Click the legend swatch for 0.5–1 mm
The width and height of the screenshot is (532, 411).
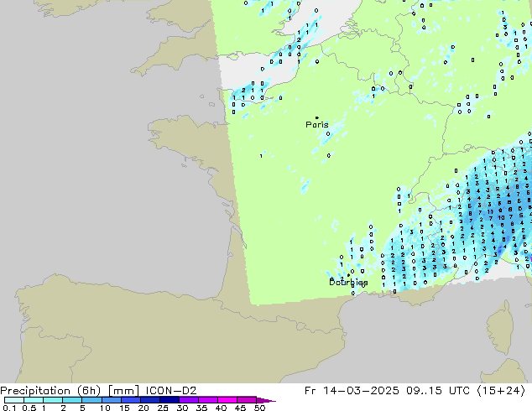tap(34, 400)
